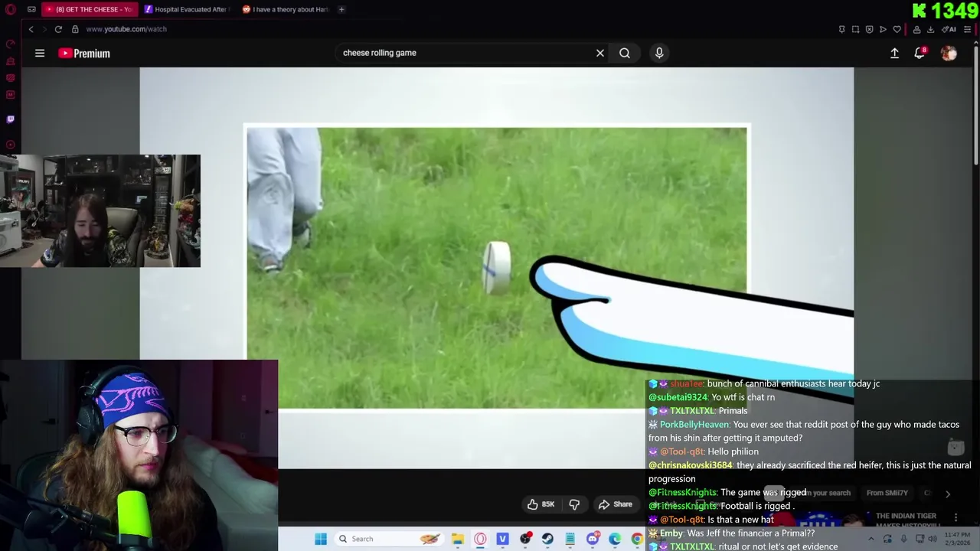Screen dimensions: 980x551
Task: Click the video player area
Action: pos(496,268)
